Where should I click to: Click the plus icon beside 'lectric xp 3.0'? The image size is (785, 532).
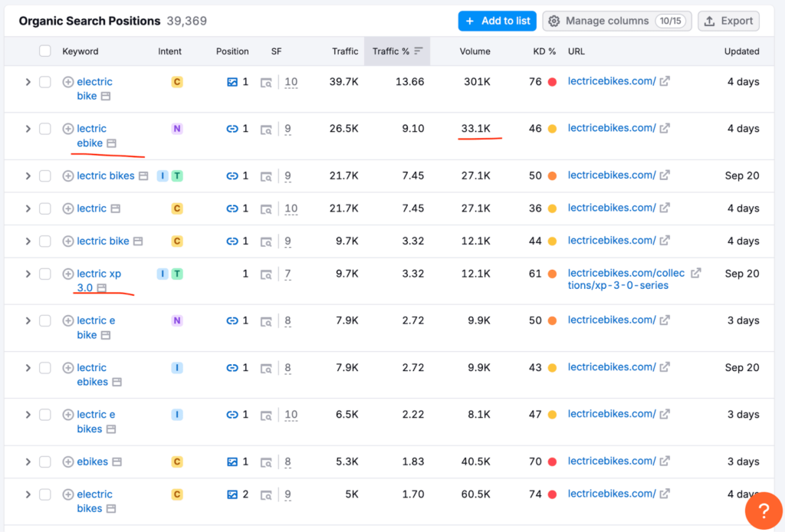(68, 274)
